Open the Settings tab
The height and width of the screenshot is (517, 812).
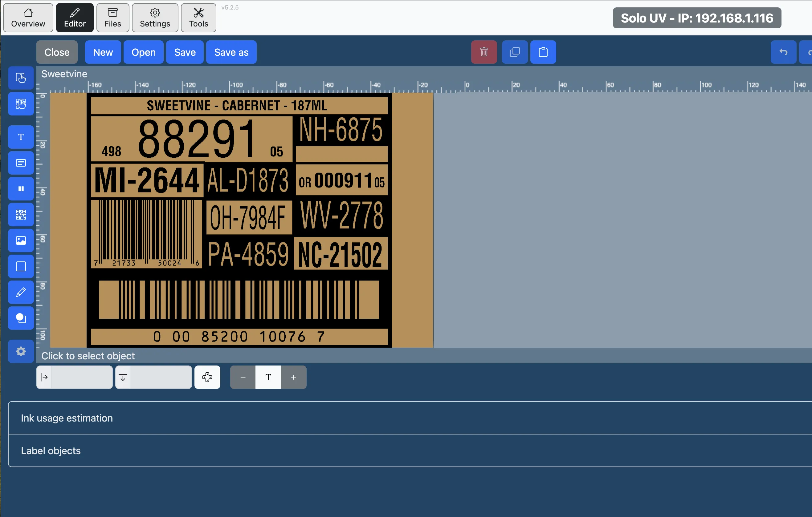point(155,18)
